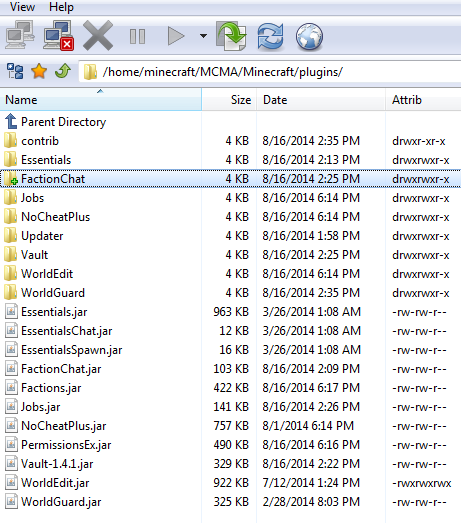
Task: Click the green up-folder arrow icon
Action: coord(63,71)
